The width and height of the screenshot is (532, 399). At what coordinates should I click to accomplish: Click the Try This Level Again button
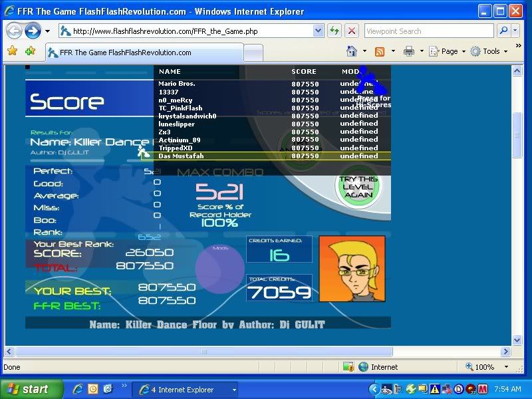point(358,187)
